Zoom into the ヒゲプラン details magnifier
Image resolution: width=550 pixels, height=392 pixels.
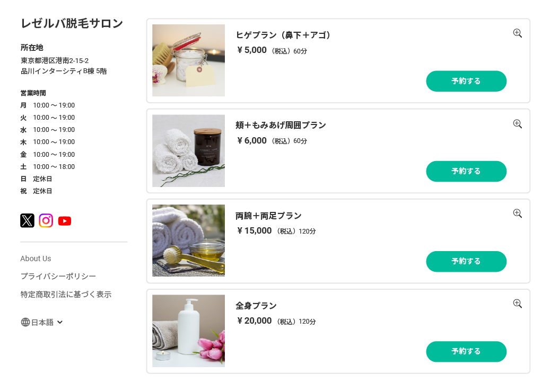pos(518,33)
